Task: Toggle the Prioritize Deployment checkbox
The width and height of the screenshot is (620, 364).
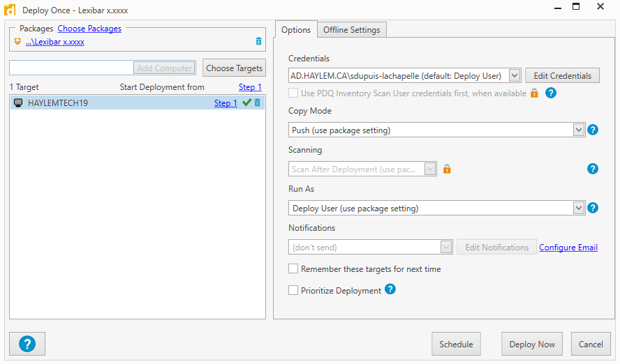Action: click(294, 290)
